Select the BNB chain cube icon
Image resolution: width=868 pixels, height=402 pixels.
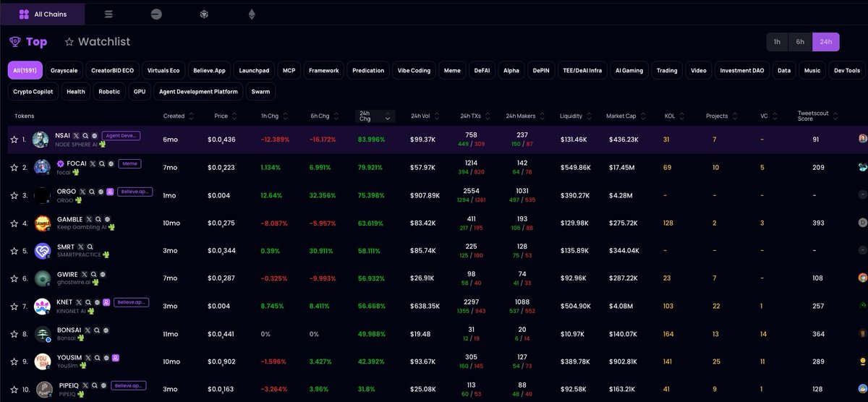pyautogui.click(x=204, y=14)
